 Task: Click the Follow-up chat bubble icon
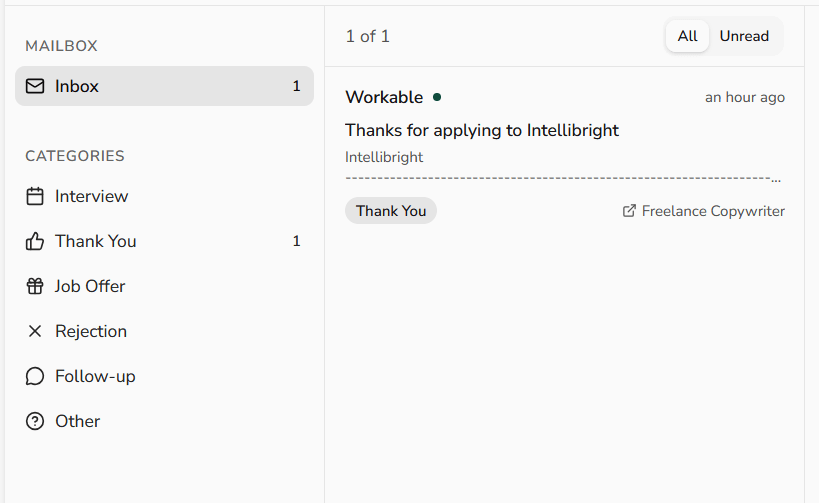tap(35, 376)
